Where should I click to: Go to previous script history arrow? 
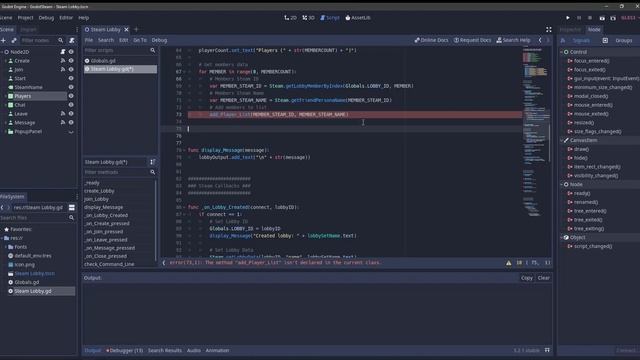coord(540,40)
